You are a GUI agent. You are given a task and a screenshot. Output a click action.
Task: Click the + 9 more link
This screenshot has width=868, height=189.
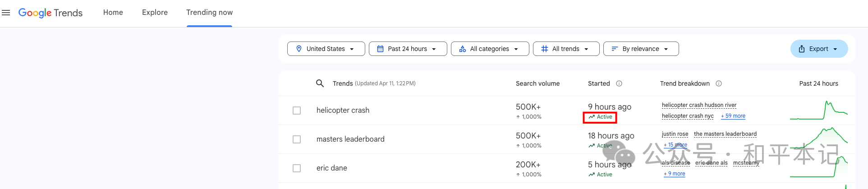point(675,174)
